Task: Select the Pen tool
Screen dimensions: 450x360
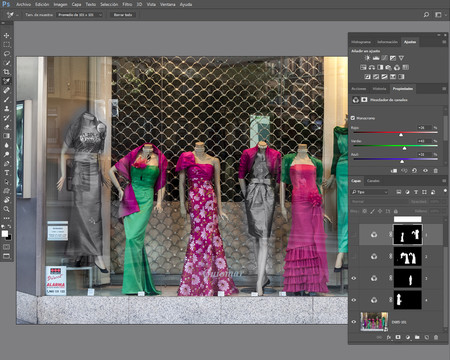Action: pos(6,163)
